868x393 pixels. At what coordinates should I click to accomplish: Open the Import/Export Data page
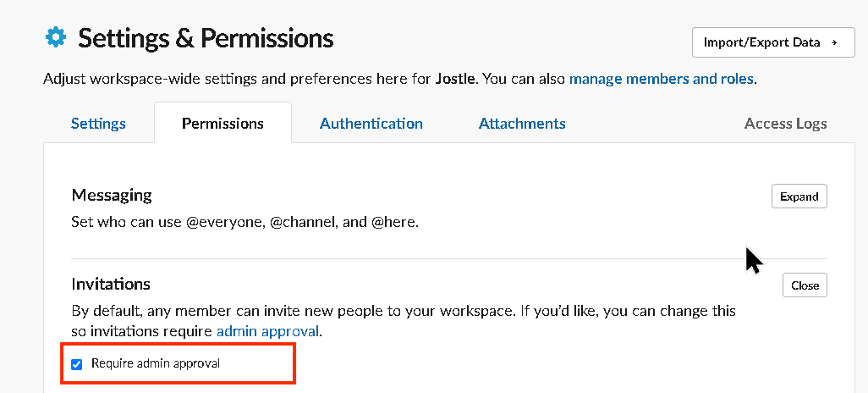click(773, 42)
